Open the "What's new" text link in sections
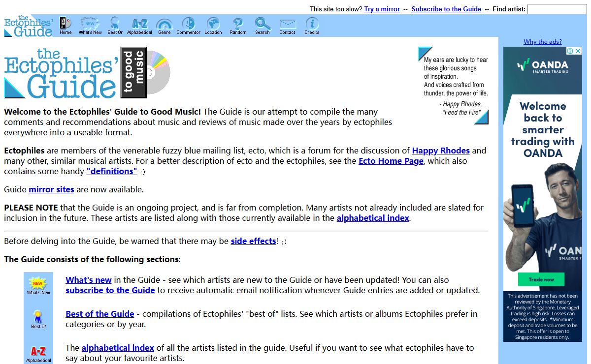Screen dimensions: 591x364 89,280
